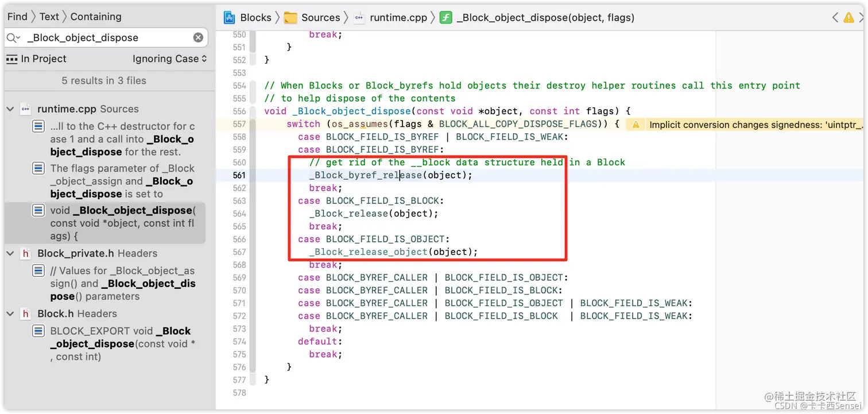868x414 pixels.
Task: Open result 'The flags parameter of _Block_object_assign'
Action: (122, 181)
